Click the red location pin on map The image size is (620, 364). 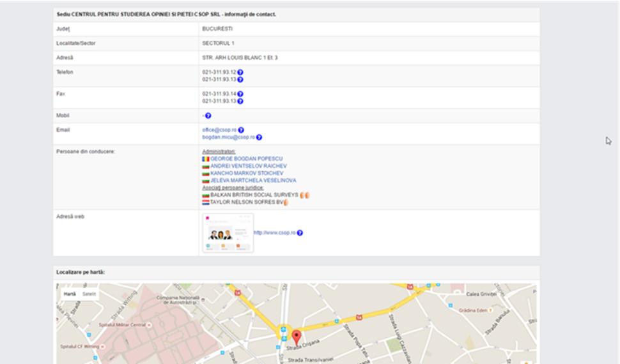click(296, 337)
